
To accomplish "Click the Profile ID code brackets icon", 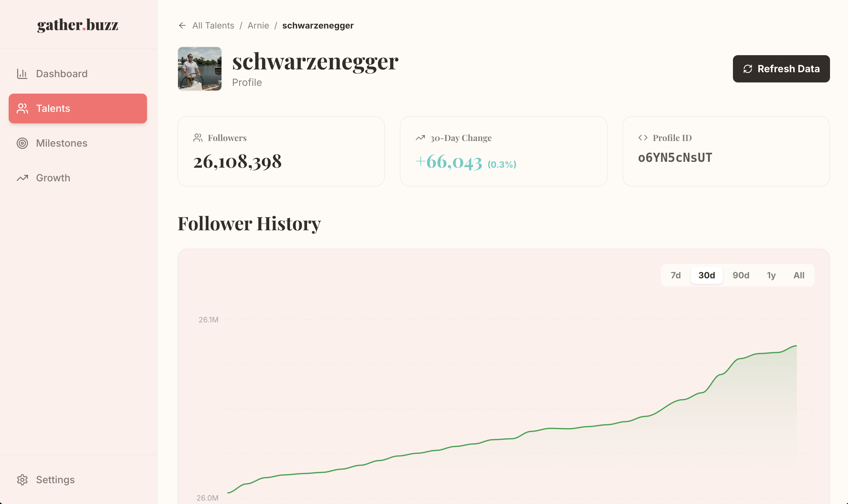I will [x=643, y=138].
